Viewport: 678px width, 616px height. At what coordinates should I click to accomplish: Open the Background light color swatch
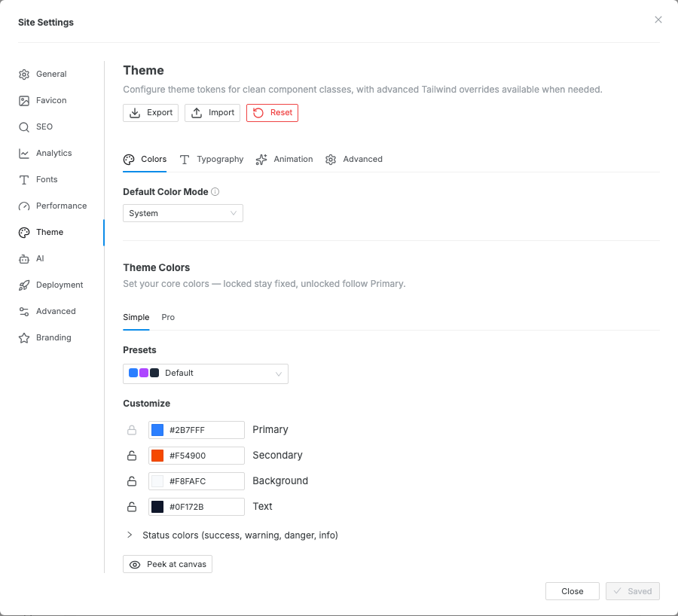157,481
